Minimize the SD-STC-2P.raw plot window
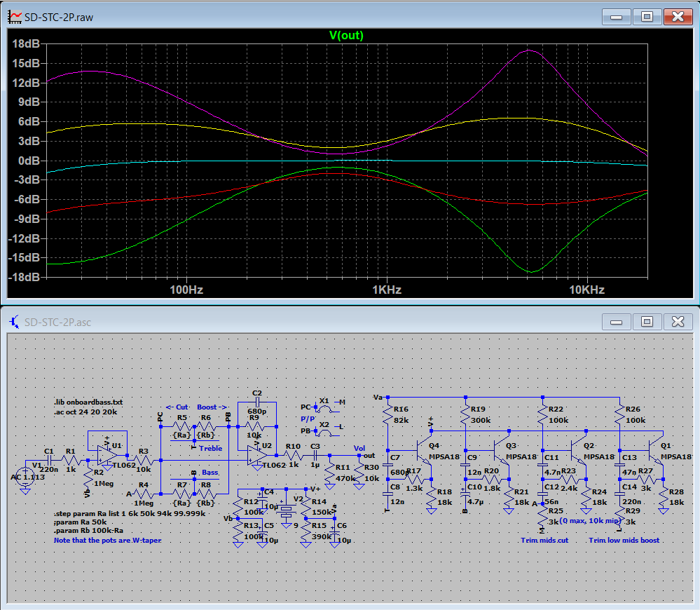The image size is (700, 610). pyautogui.click(x=616, y=17)
